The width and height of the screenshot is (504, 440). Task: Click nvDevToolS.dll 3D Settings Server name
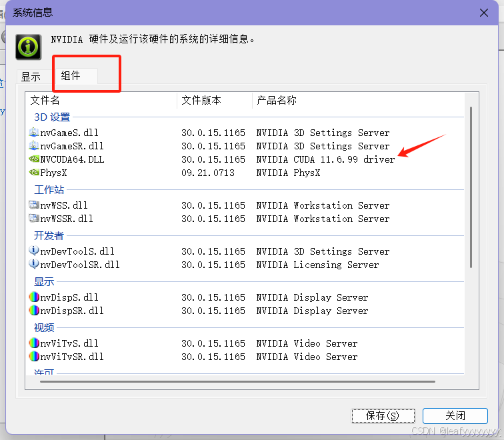323,251
